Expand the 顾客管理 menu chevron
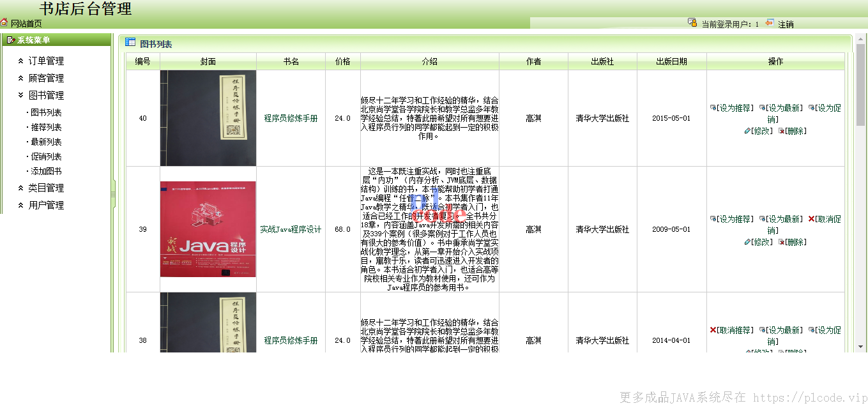 pyautogui.click(x=21, y=79)
